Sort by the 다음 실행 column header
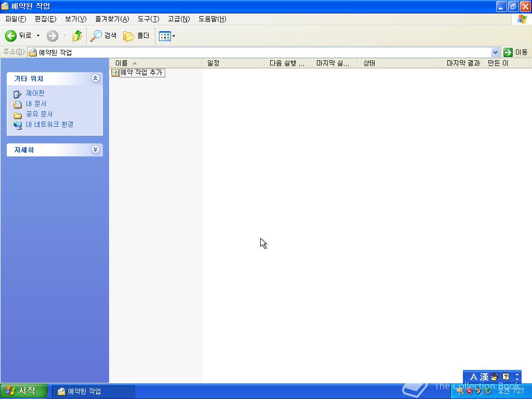This screenshot has height=399, width=532. tap(288, 63)
